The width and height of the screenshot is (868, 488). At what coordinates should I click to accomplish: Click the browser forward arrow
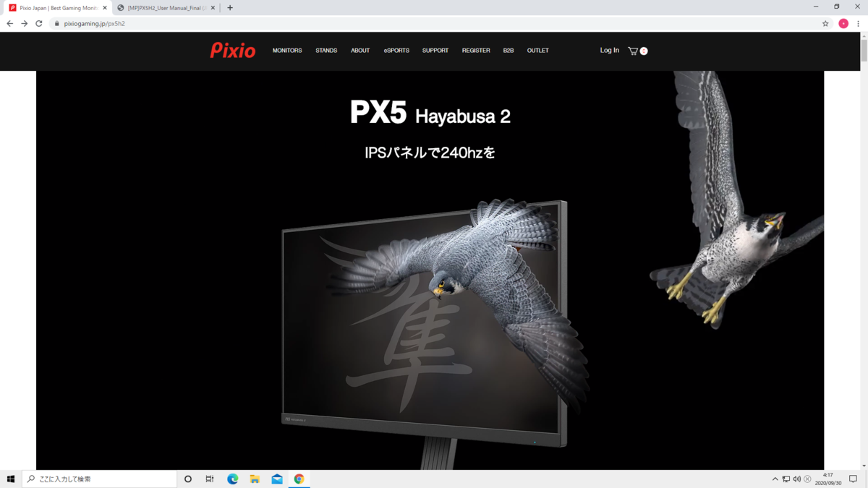(x=24, y=23)
